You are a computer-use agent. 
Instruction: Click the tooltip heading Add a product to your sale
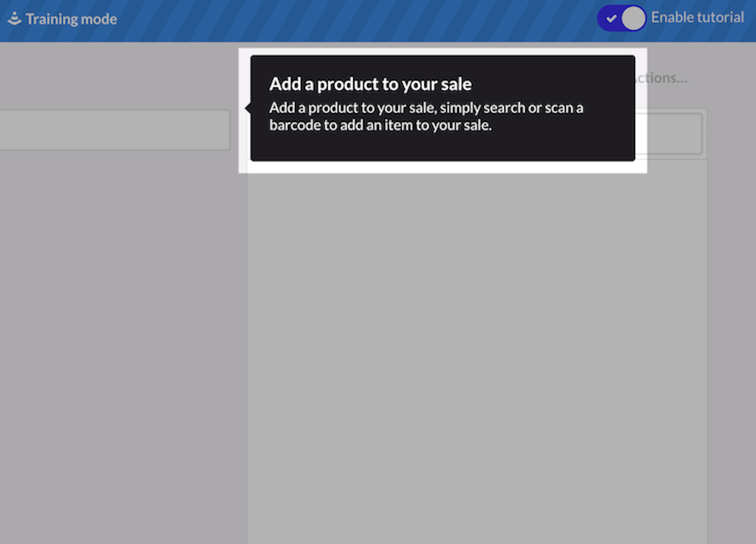[x=370, y=84]
